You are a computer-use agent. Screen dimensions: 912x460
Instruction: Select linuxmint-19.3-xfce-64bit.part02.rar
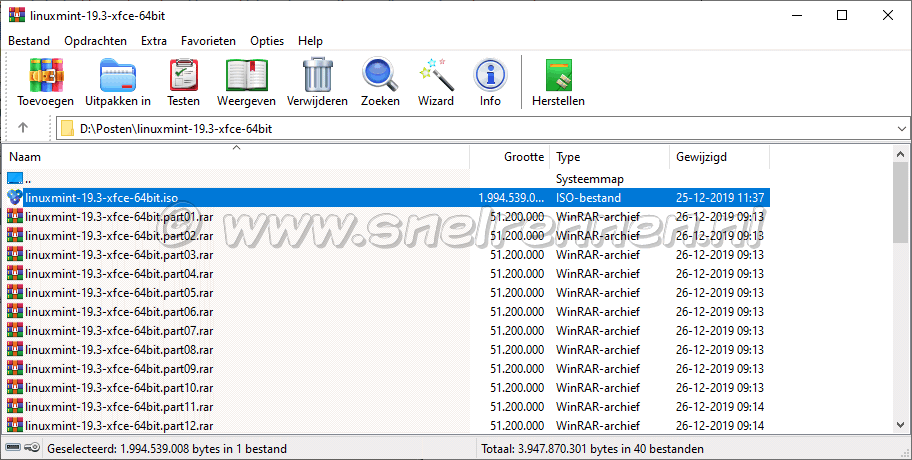click(x=119, y=236)
